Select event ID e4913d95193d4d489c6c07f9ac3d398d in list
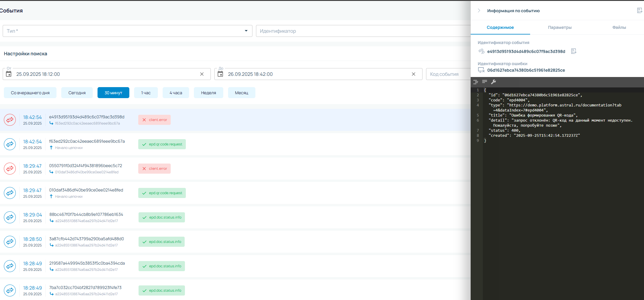 coord(87,117)
